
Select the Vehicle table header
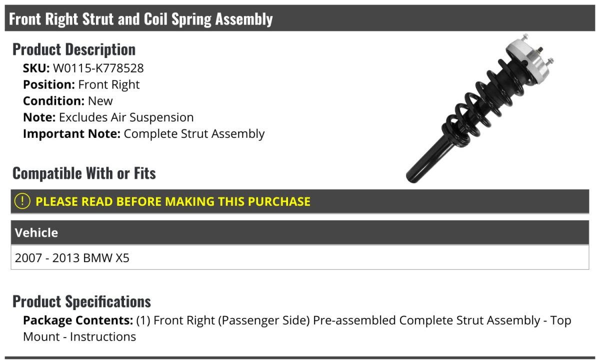pyautogui.click(x=36, y=233)
